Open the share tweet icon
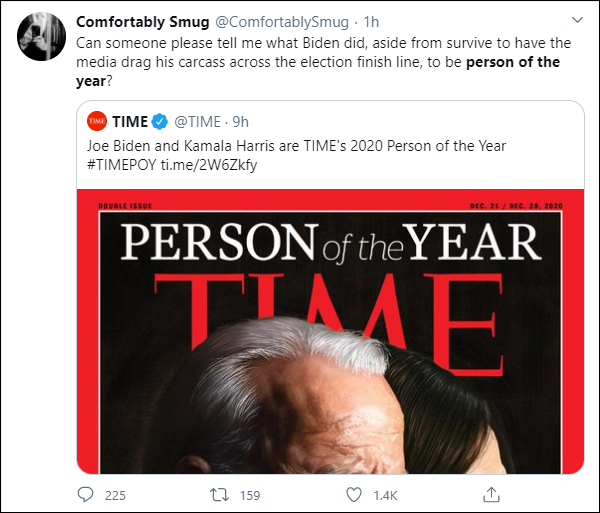 (x=491, y=494)
